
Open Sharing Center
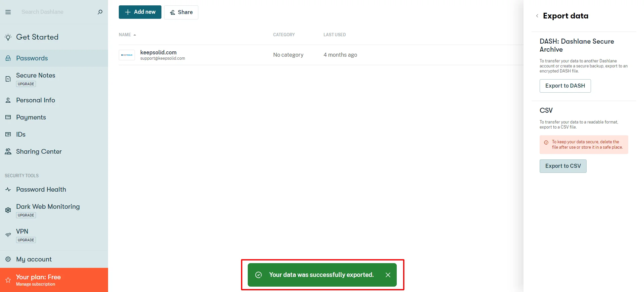click(x=39, y=151)
